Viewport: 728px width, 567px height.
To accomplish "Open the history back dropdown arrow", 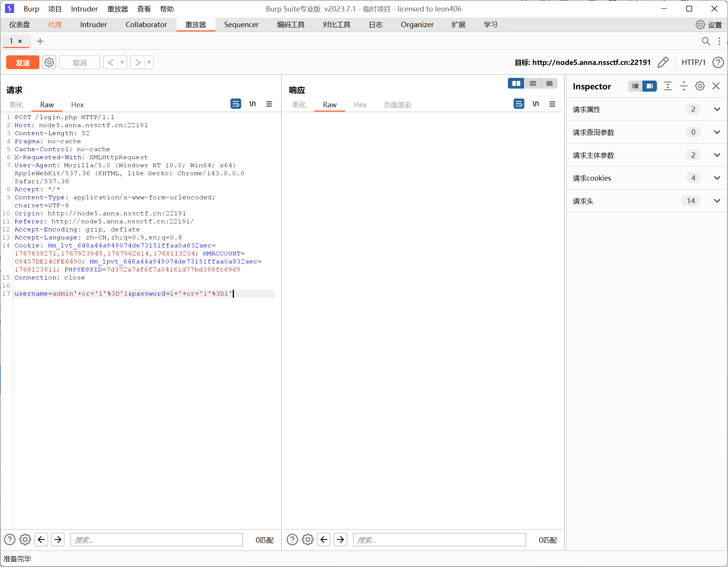I will 122,62.
